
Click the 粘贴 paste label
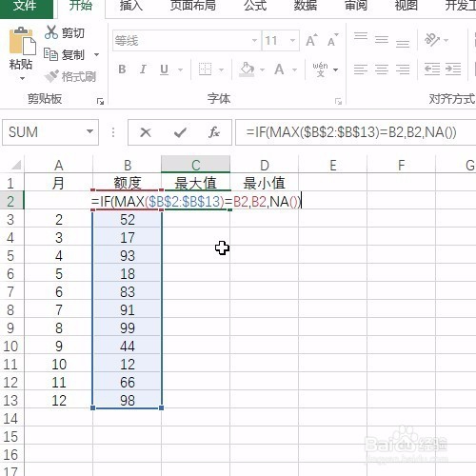pyautogui.click(x=21, y=65)
